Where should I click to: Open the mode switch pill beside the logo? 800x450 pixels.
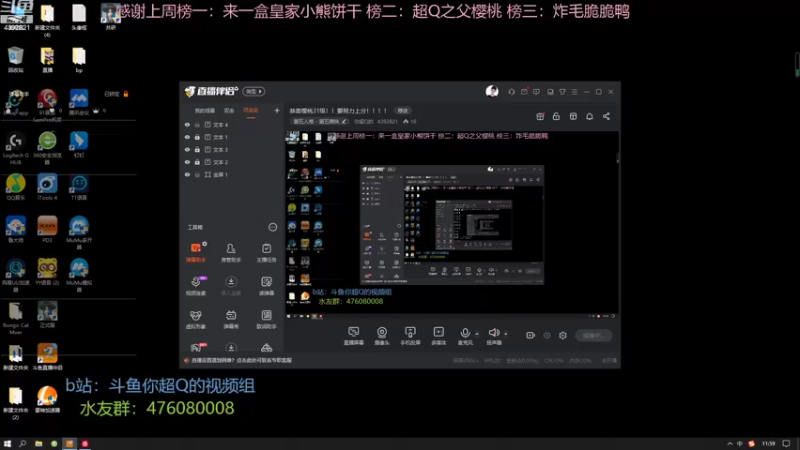click(x=254, y=91)
